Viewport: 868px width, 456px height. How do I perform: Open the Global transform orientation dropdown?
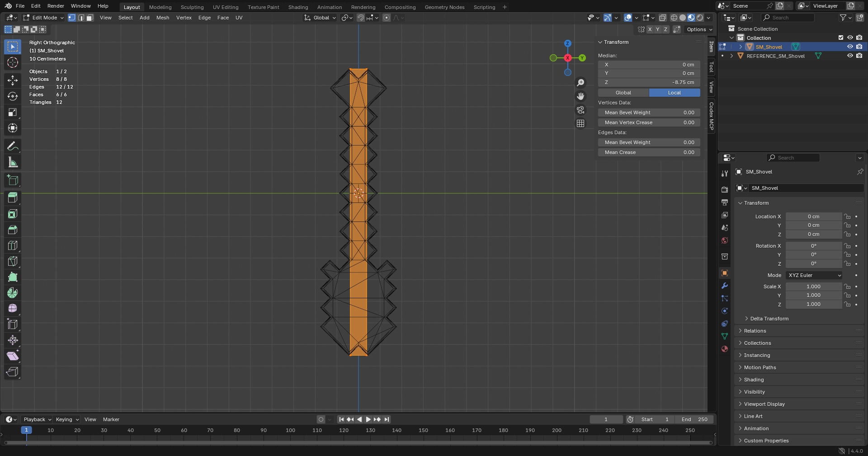pyautogui.click(x=320, y=18)
